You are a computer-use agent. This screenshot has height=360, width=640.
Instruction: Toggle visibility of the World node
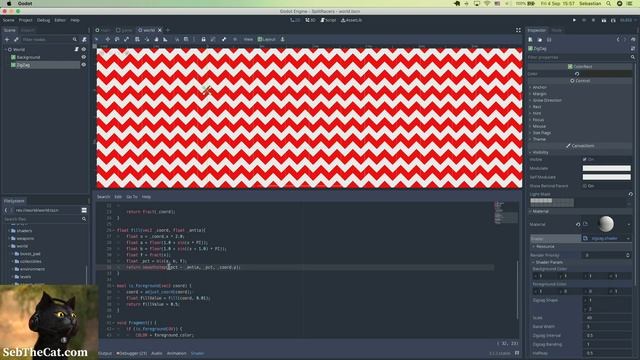[84, 49]
